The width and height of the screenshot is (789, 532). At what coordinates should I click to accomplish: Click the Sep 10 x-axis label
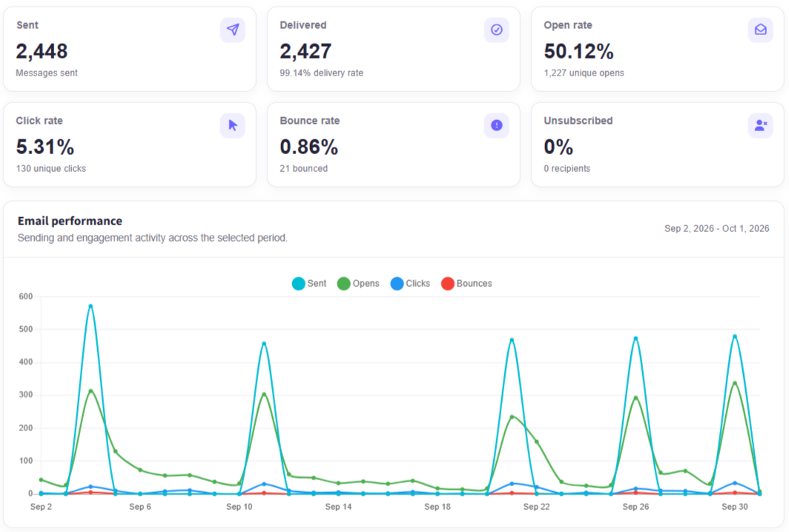tap(239, 507)
